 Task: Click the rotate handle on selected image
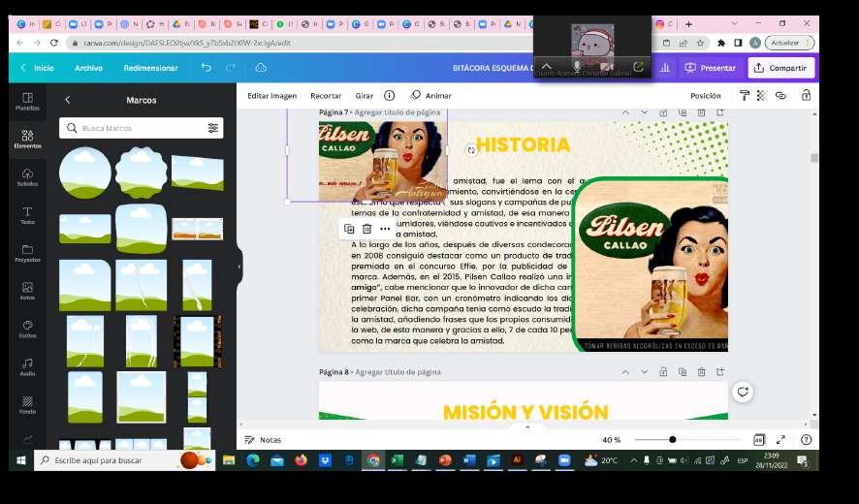click(471, 150)
